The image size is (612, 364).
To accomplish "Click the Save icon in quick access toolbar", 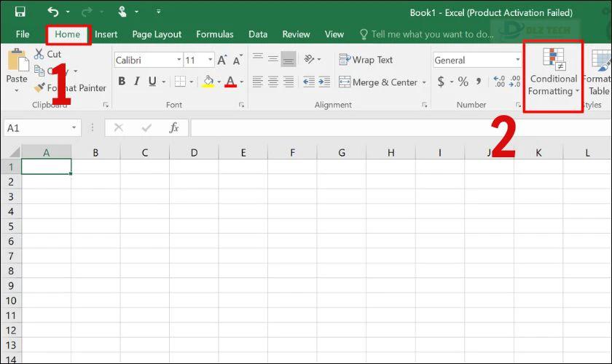I will click(x=20, y=12).
